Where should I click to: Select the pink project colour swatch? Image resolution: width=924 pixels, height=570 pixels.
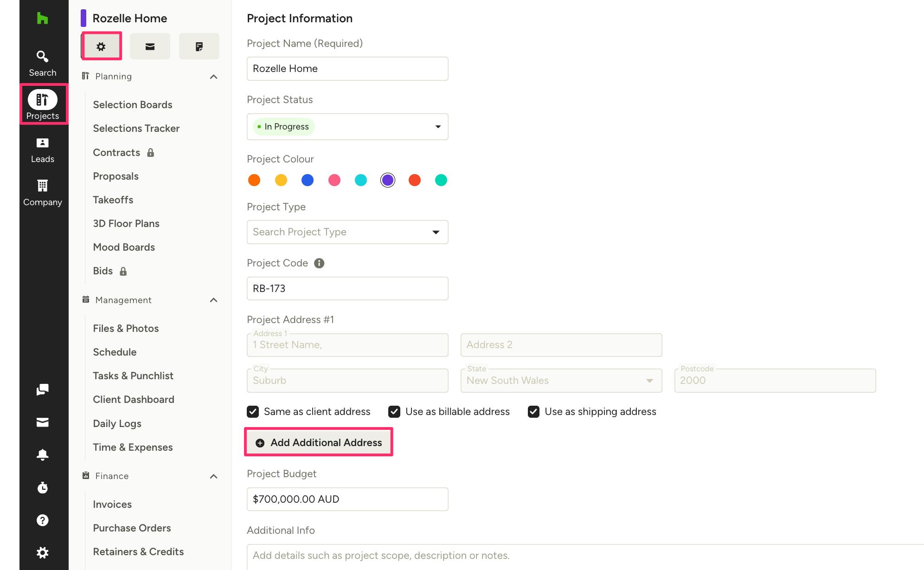point(334,180)
